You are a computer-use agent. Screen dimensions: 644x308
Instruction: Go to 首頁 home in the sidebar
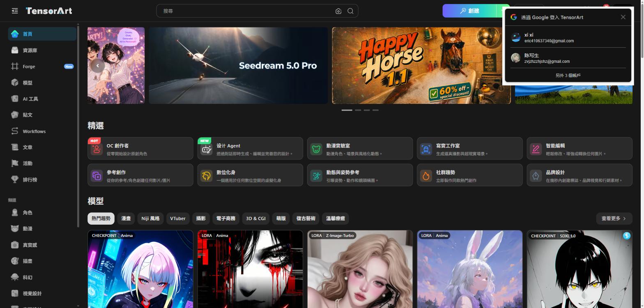42,34
